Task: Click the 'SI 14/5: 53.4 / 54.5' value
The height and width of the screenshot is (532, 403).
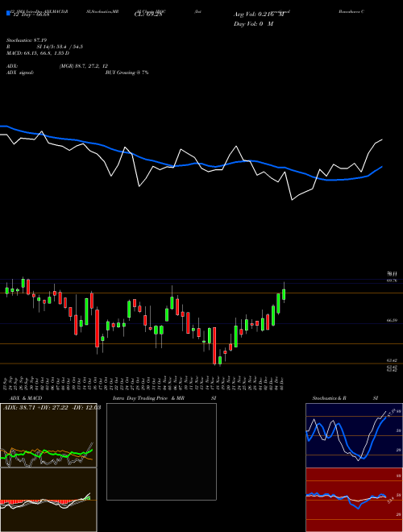Action: click(x=60, y=47)
